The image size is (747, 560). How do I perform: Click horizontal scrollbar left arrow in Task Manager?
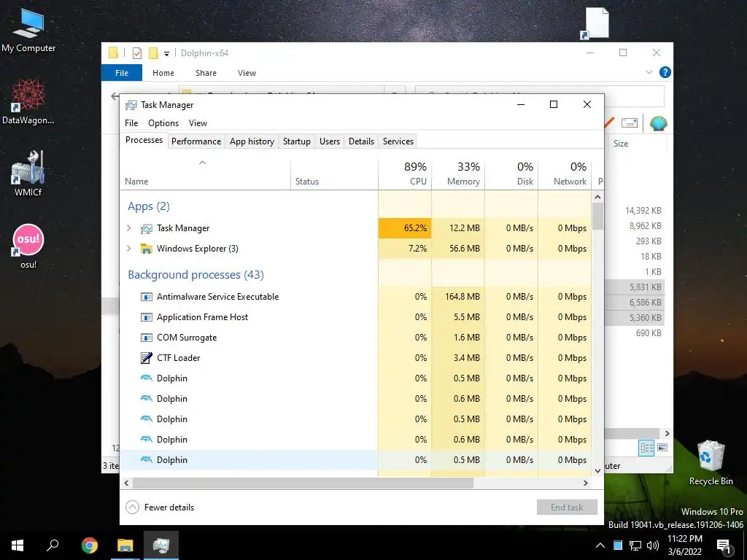coord(126,483)
